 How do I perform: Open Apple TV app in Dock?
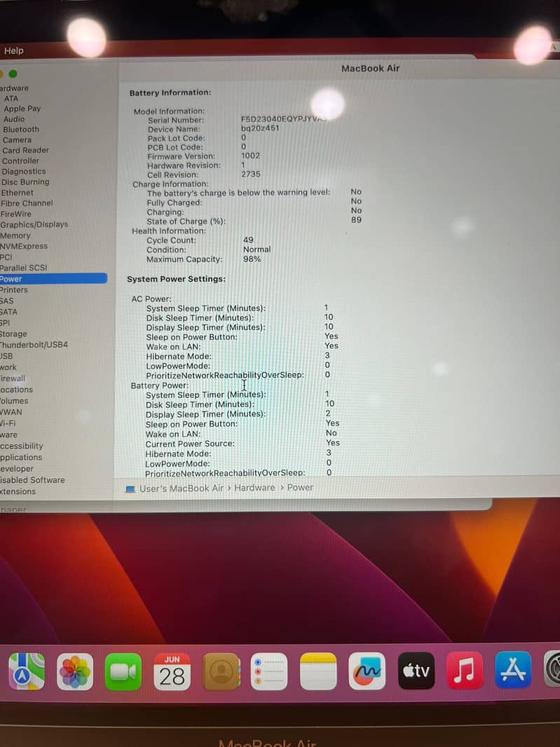416,671
